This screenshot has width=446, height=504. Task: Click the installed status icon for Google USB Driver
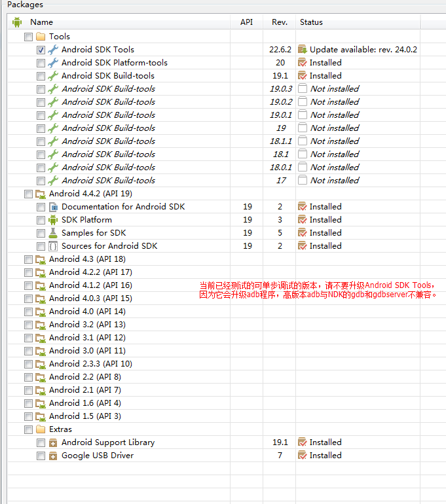303,456
